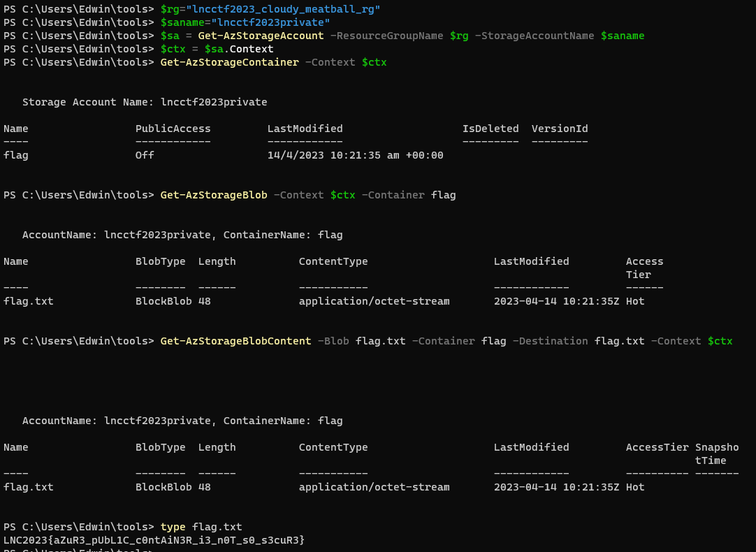
Task: Click the "Off" public access value
Action: click(x=145, y=155)
